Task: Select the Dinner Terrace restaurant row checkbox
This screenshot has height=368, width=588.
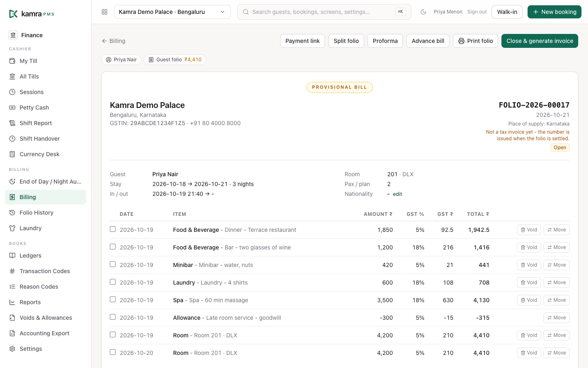Action: pyautogui.click(x=113, y=229)
